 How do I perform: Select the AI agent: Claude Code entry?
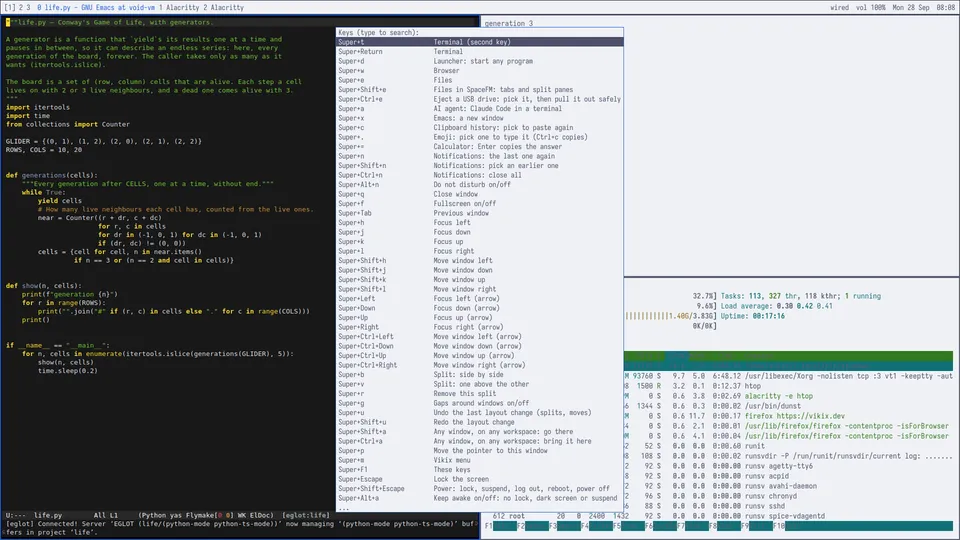tap(480, 108)
